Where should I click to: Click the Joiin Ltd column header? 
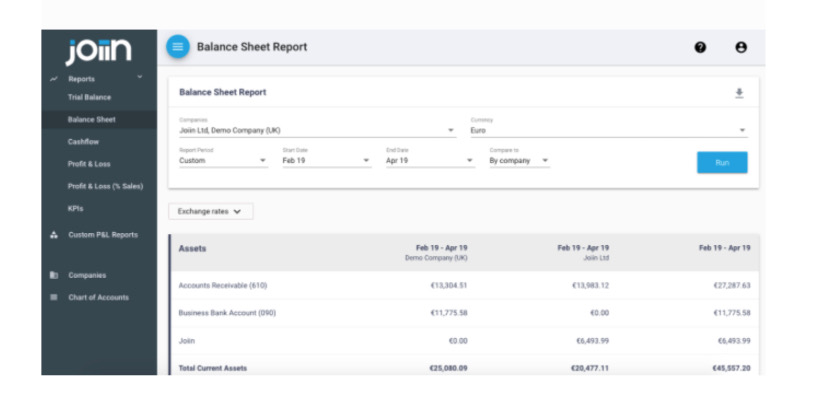[x=583, y=252]
